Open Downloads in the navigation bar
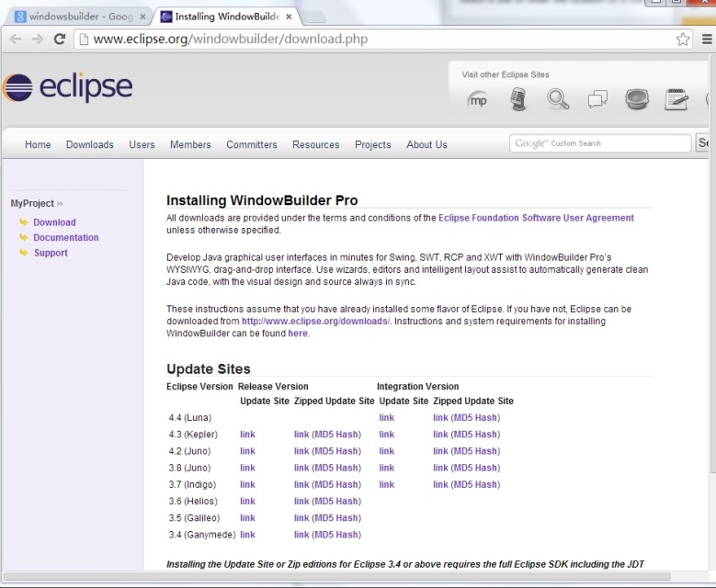716x588 pixels. (x=90, y=145)
